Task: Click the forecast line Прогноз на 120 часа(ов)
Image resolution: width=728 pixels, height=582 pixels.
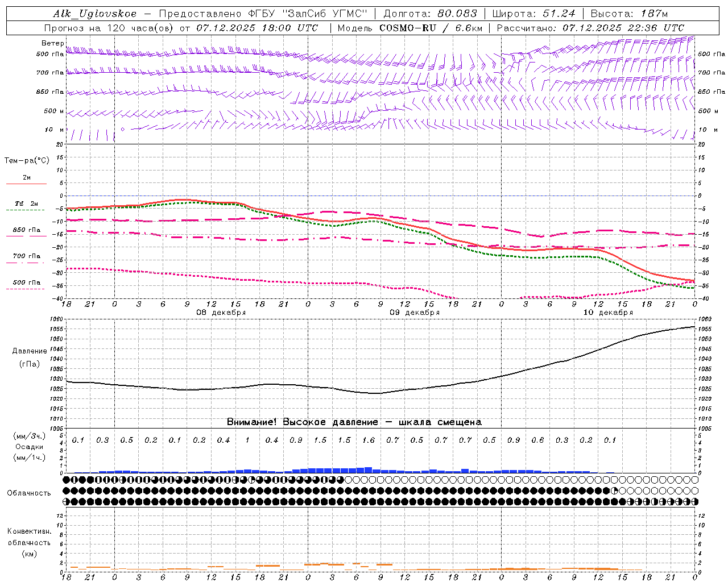Action: pos(109,28)
